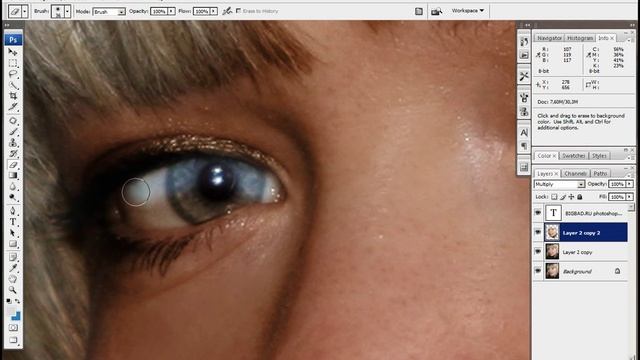
Task: Hide the text layer's eye icon
Action: (538, 213)
